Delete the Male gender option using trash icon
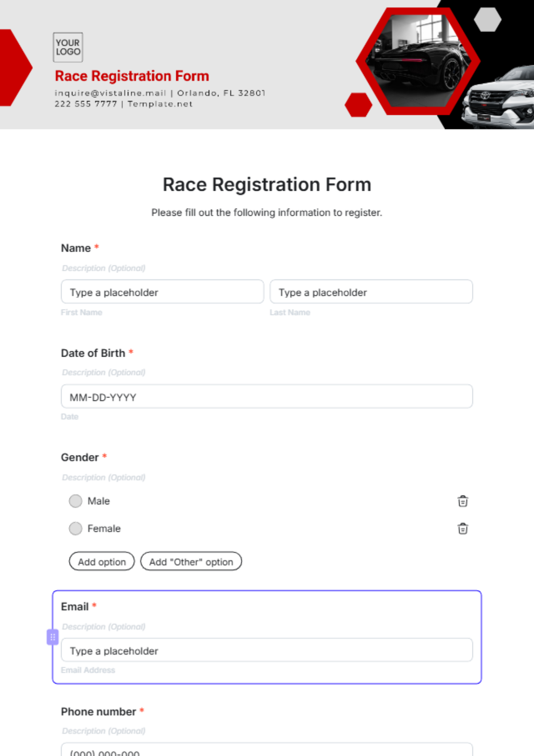 coord(463,501)
